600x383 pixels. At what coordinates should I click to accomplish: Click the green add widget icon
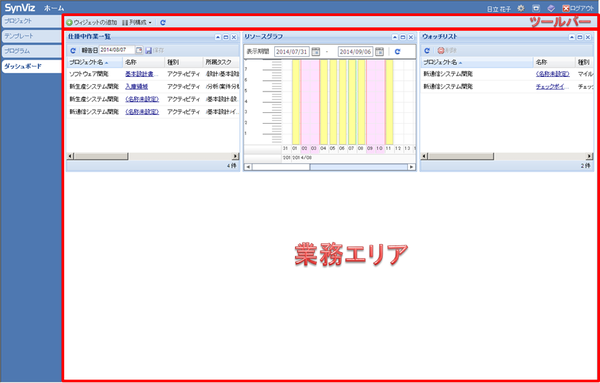click(x=70, y=23)
